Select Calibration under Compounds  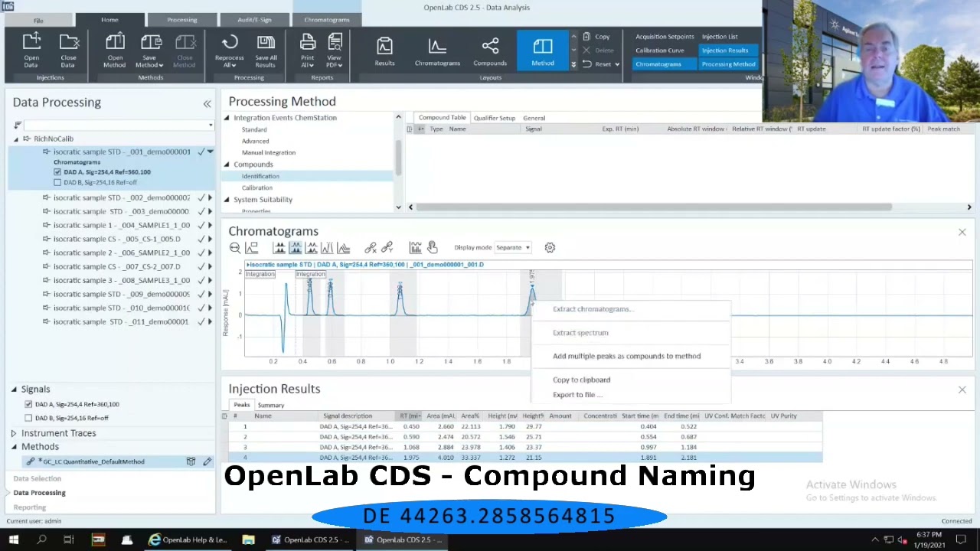257,187
